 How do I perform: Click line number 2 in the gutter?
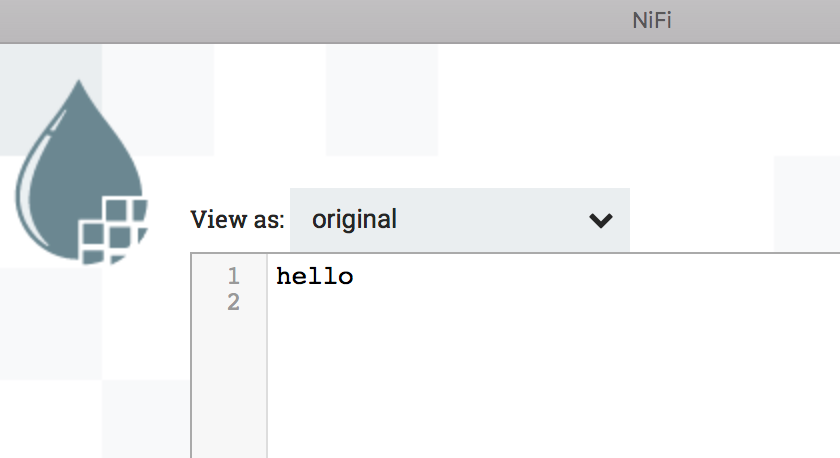233,302
